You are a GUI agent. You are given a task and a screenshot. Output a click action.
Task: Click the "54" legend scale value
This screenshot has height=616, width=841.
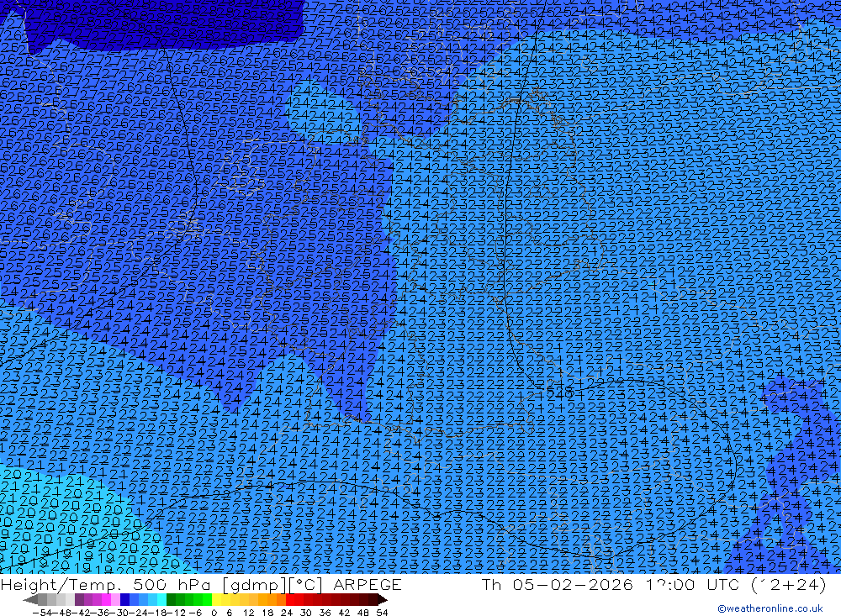coord(382,613)
